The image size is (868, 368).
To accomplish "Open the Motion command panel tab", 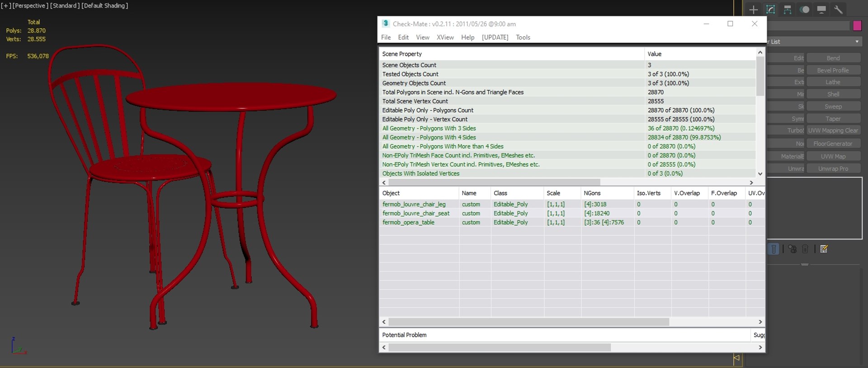I will coord(805,10).
